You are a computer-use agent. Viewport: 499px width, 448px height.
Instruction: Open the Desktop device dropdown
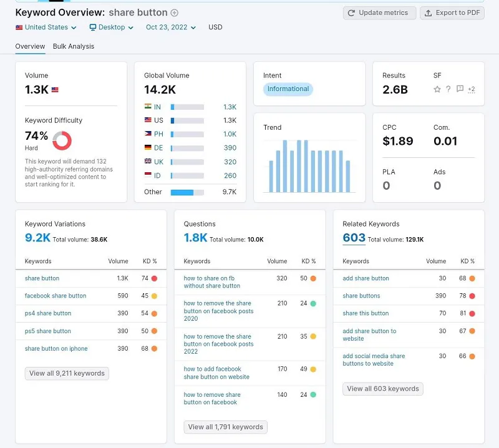tap(111, 27)
